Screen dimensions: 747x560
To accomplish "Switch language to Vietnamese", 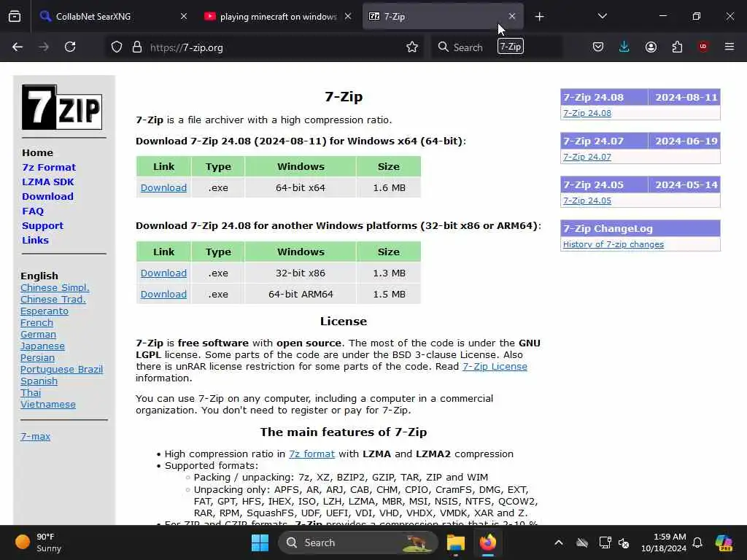I will click(48, 404).
